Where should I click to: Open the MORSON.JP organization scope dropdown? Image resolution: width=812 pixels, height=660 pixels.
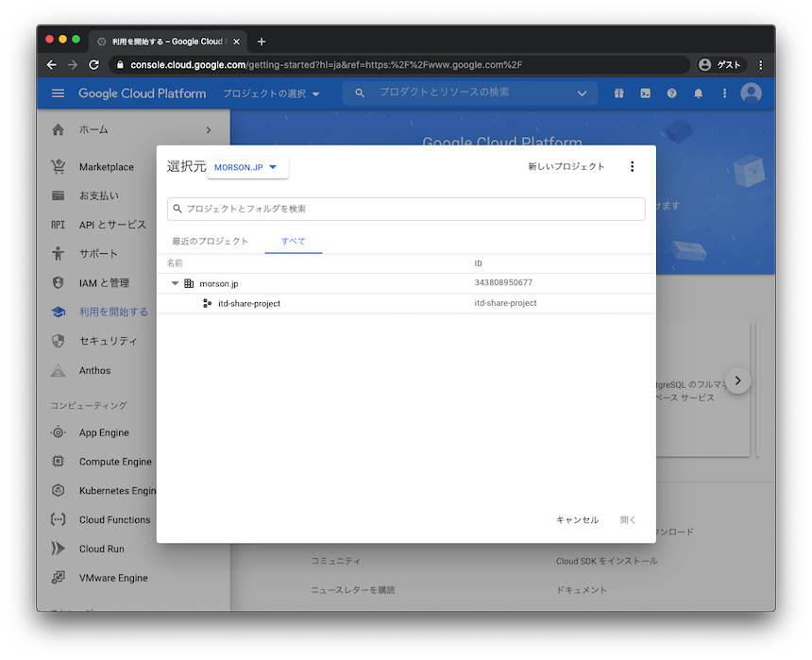point(246,167)
